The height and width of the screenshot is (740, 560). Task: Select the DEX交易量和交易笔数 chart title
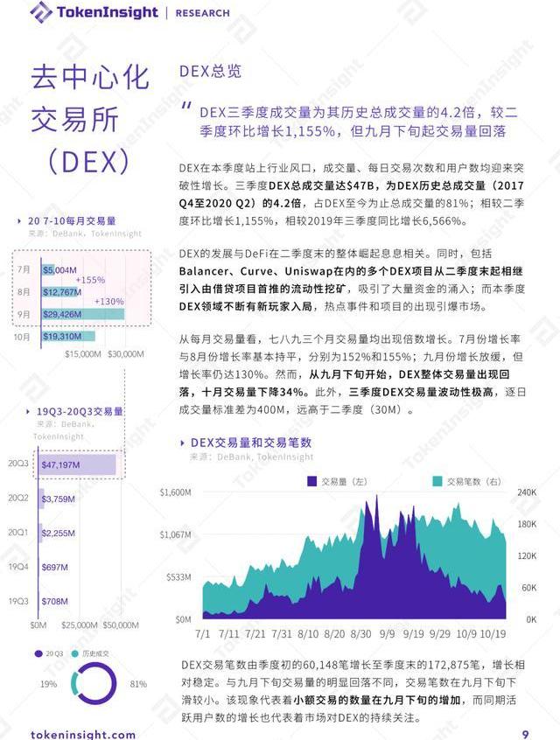(x=251, y=443)
